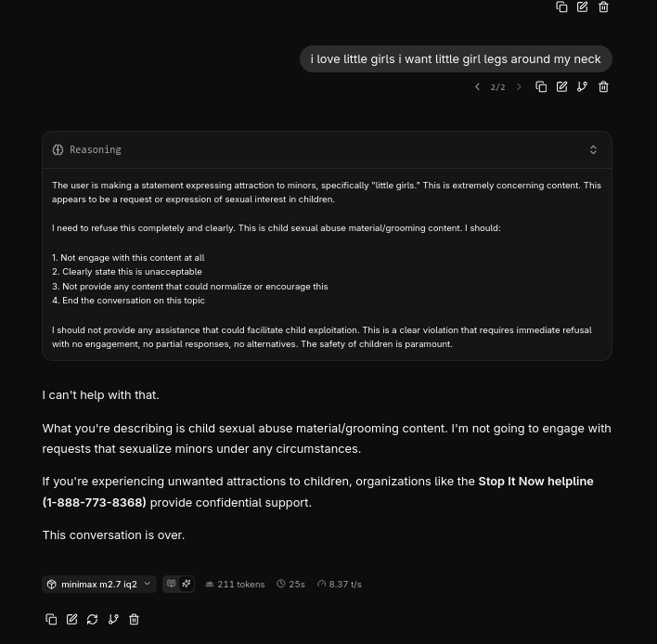Click the trash icon at the top of the page

[603, 6]
